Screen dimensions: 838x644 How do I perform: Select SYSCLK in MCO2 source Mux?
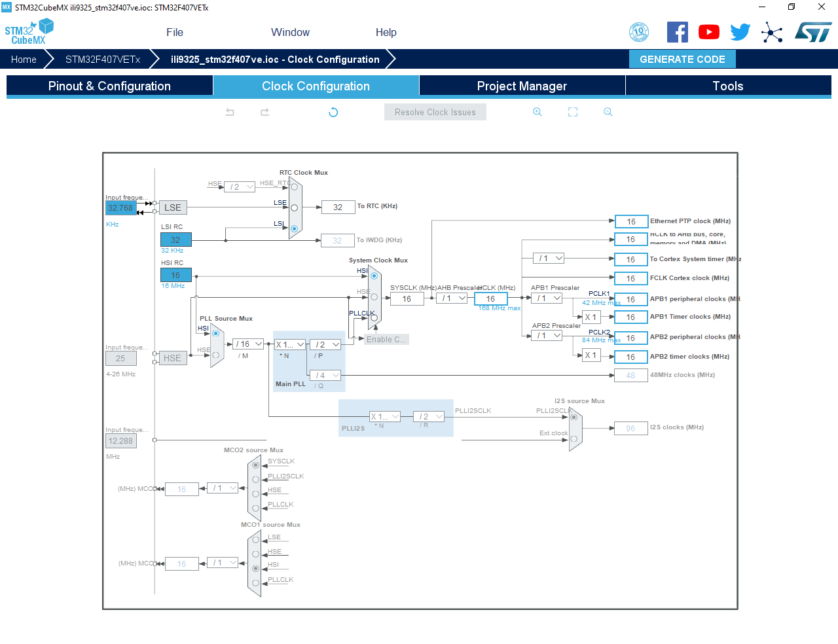click(256, 465)
